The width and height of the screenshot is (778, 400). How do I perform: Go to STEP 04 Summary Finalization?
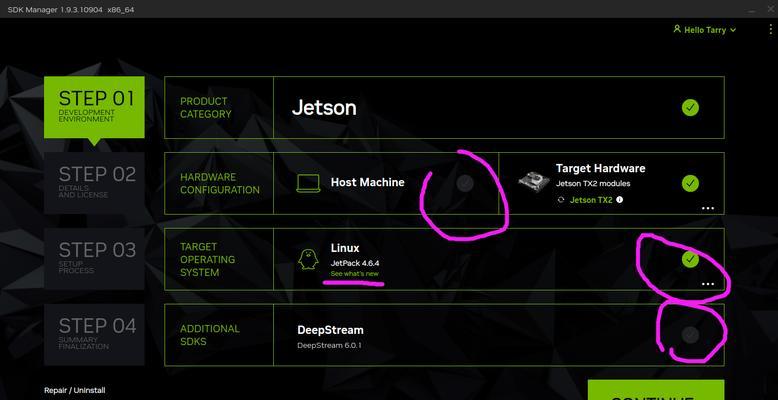point(94,334)
